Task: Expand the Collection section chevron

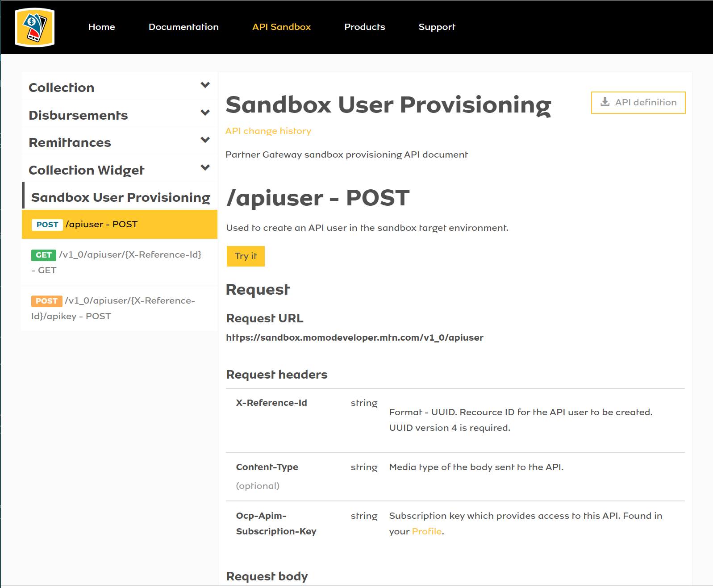Action: coord(205,85)
